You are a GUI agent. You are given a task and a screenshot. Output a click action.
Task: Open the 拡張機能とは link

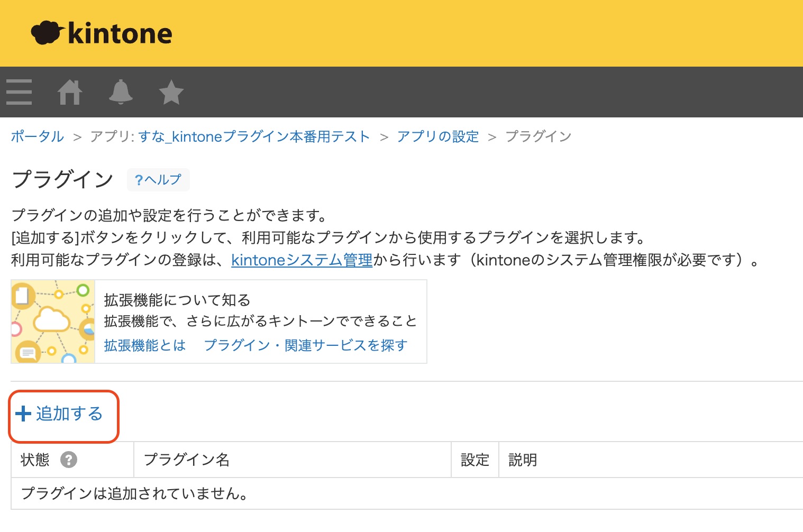click(x=145, y=345)
